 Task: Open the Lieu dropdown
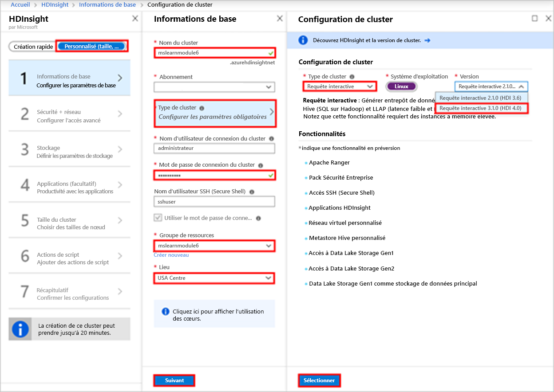pos(214,278)
